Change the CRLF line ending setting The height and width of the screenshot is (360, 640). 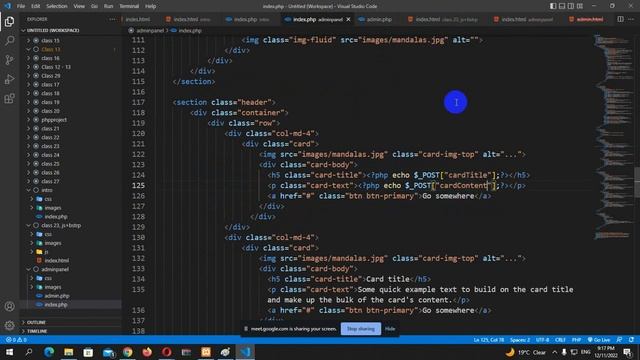pos(560,340)
